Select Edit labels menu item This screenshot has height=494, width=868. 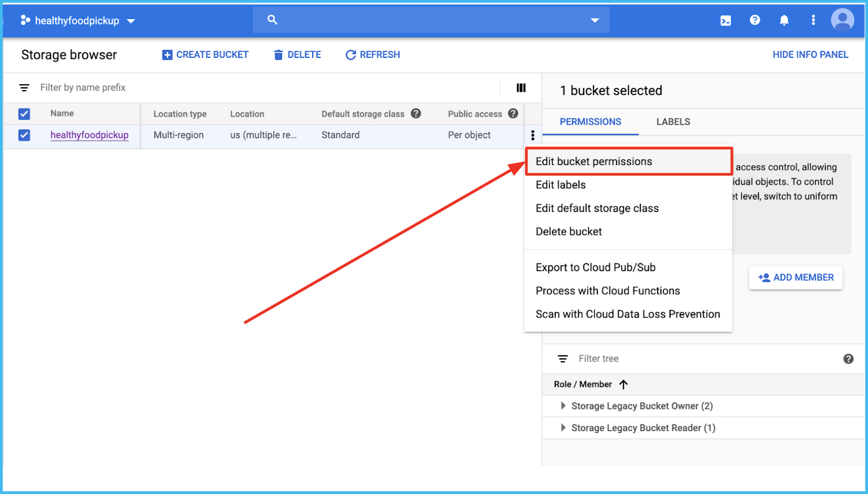tap(628, 185)
